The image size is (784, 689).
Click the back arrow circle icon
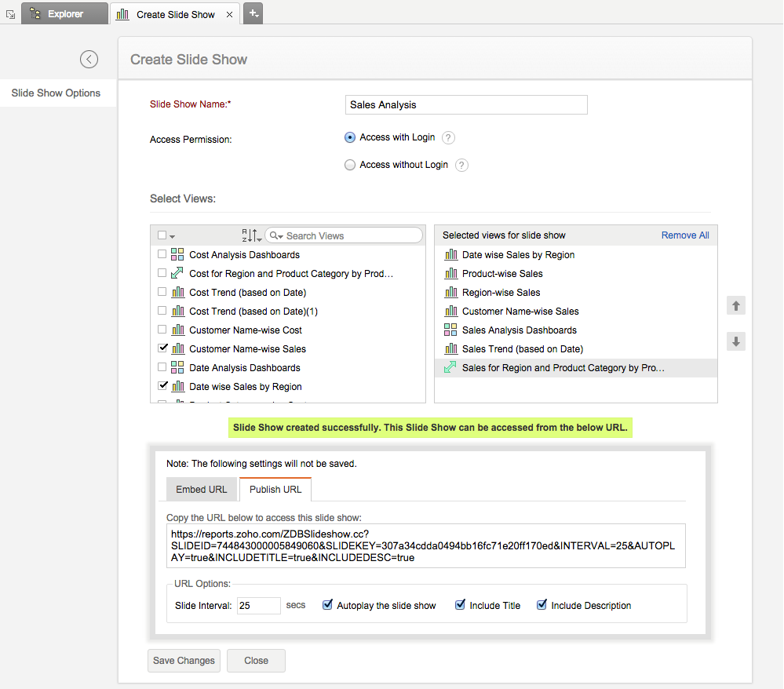click(x=89, y=59)
